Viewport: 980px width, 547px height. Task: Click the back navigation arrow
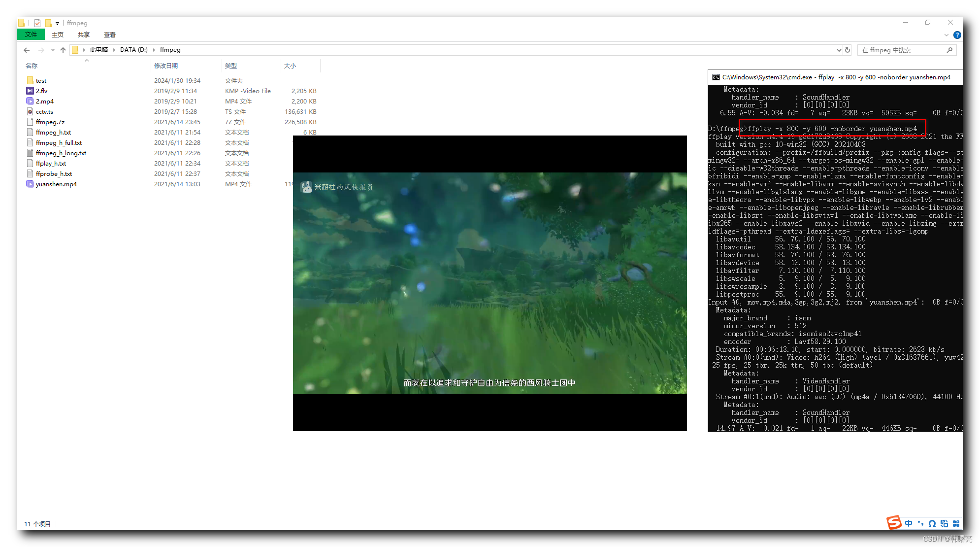(27, 50)
